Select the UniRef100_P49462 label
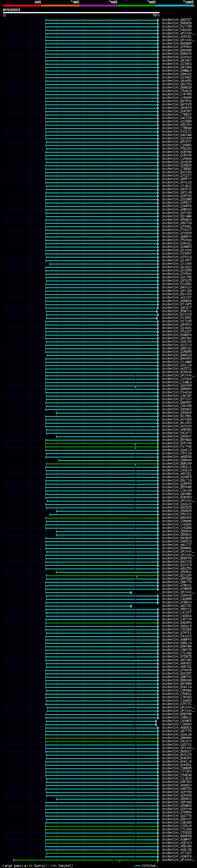This screenshot has height=868, width=197. [177, 410]
